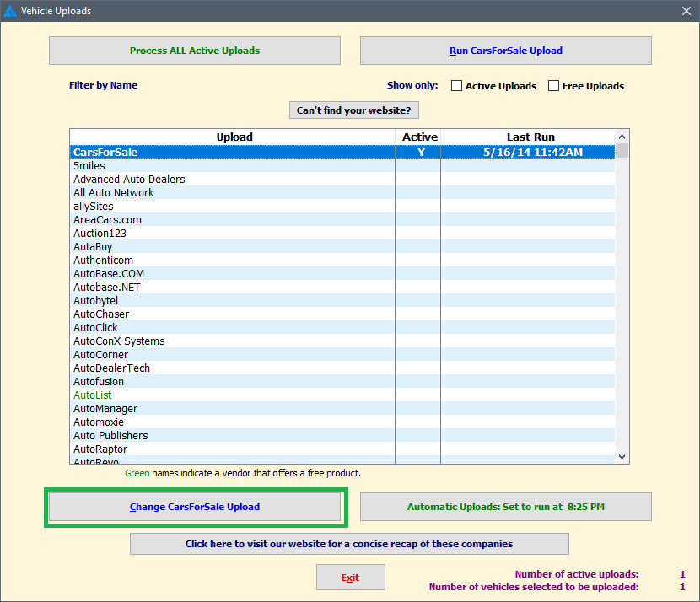Pick Autofusion from the list
Image resolution: width=700 pixels, height=602 pixels.
click(x=342, y=382)
